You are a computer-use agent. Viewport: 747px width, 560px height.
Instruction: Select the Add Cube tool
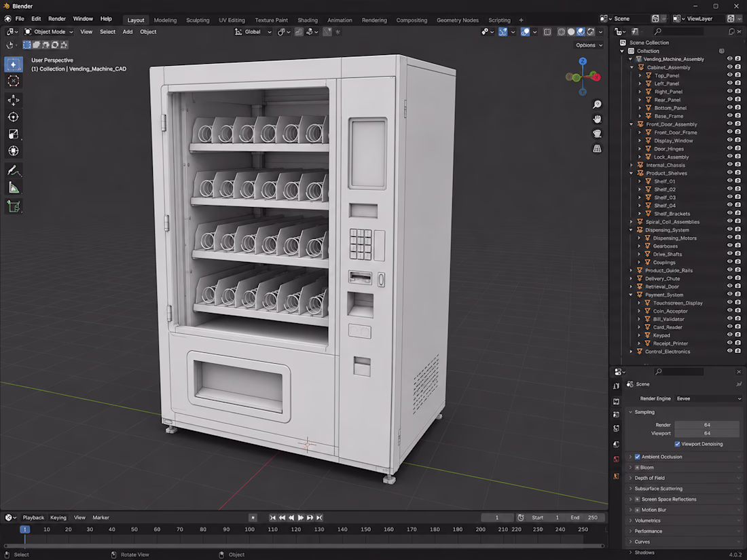(x=14, y=206)
